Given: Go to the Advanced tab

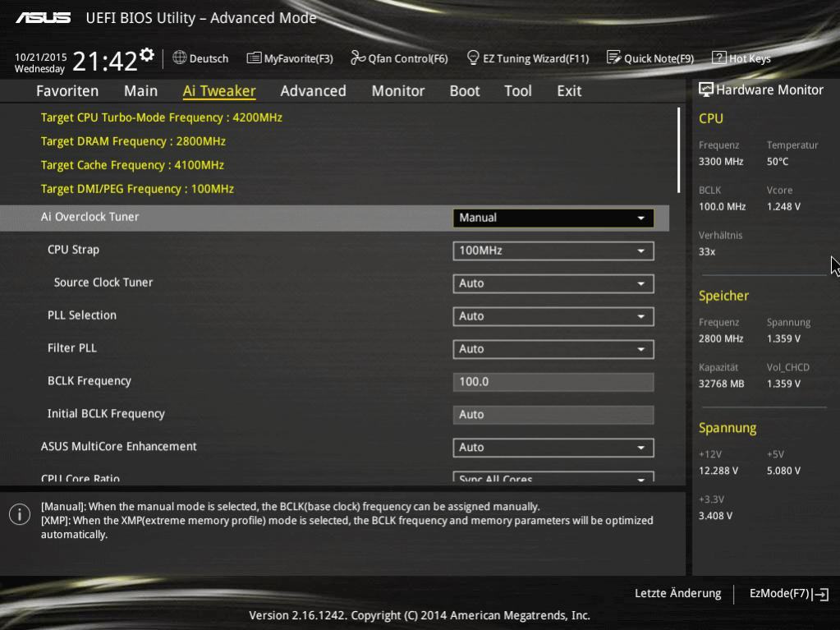Looking at the screenshot, I should point(314,91).
